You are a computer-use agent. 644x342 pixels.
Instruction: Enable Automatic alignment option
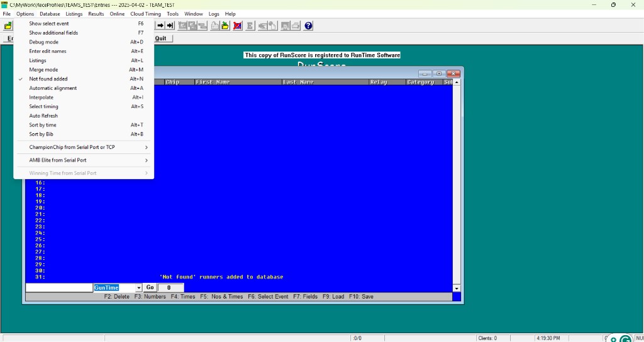pyautogui.click(x=84, y=88)
